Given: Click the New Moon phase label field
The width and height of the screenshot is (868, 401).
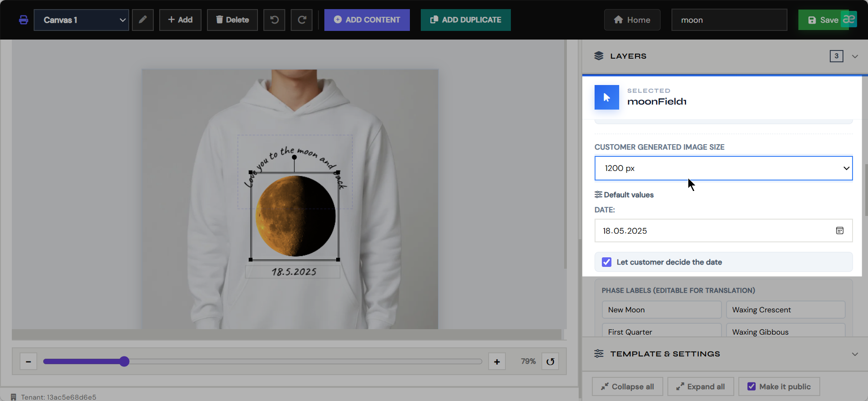Looking at the screenshot, I should [661, 310].
